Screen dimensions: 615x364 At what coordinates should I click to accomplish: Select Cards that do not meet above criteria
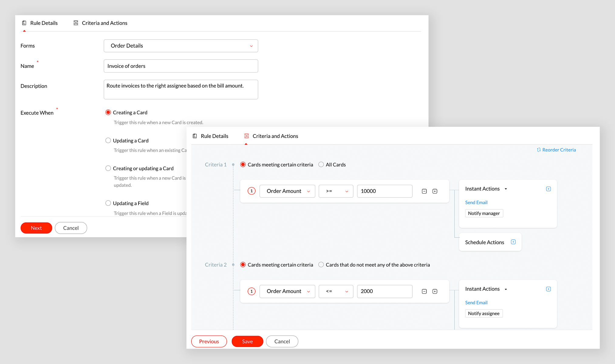(321, 265)
